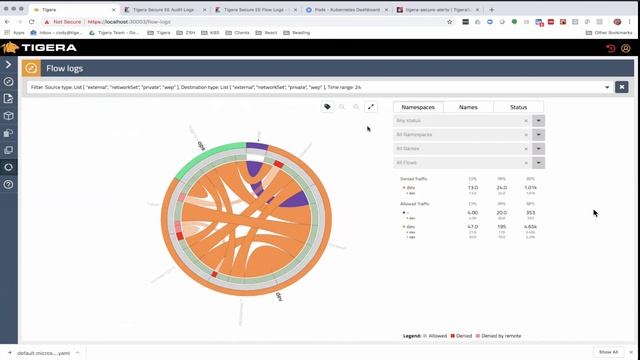
Task: Expand the chart with the fullscreen arrows icon
Action: click(x=371, y=107)
